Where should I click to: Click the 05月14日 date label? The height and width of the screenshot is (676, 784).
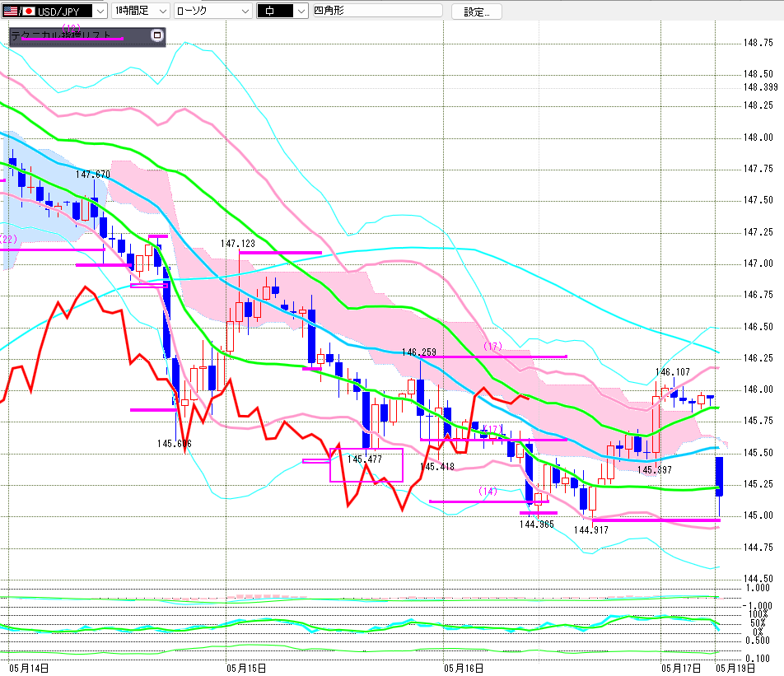(29, 669)
